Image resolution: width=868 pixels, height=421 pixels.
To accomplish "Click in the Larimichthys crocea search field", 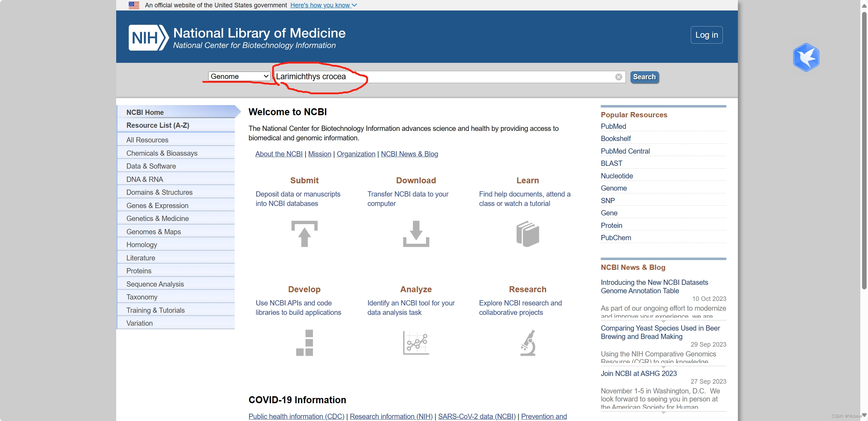I will tap(443, 77).
